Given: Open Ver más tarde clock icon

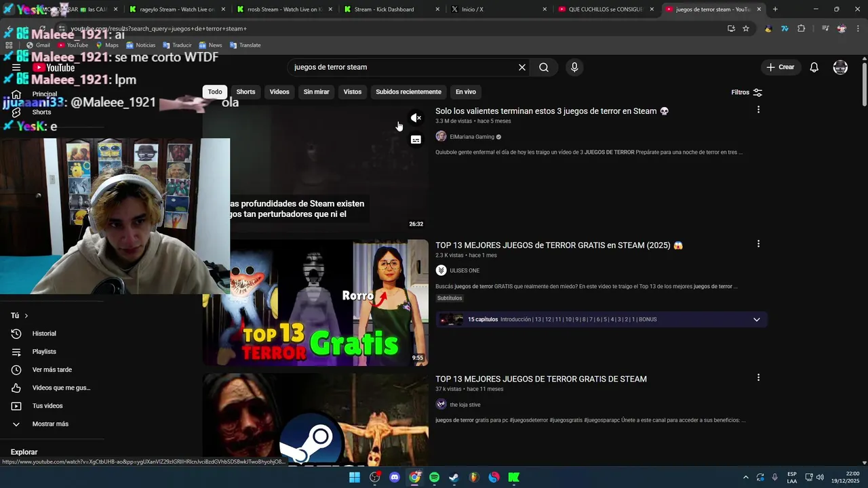Looking at the screenshot, I should (x=16, y=370).
